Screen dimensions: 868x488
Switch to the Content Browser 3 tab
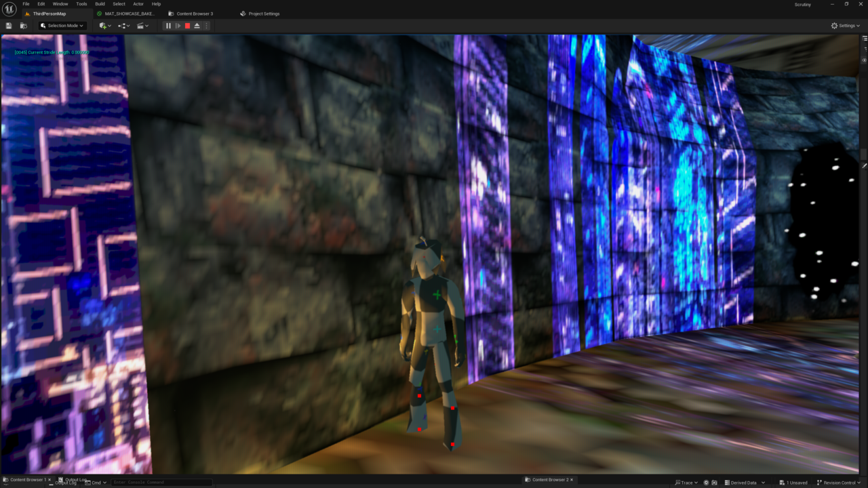click(x=194, y=14)
